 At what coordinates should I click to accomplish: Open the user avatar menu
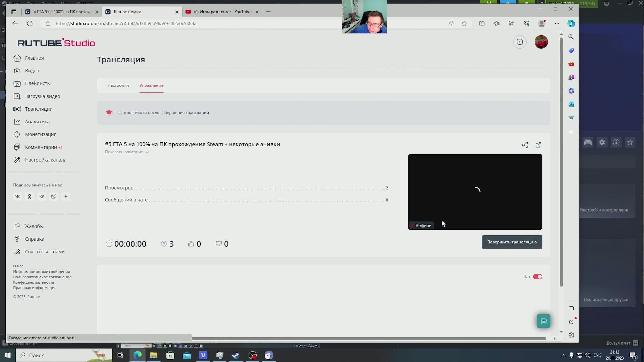pos(541,42)
